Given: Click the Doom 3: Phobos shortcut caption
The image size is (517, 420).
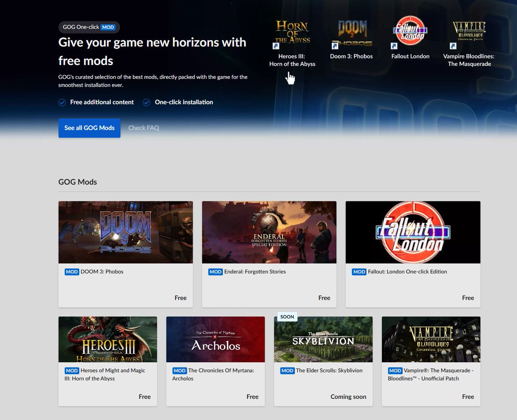Looking at the screenshot, I should click(x=351, y=56).
